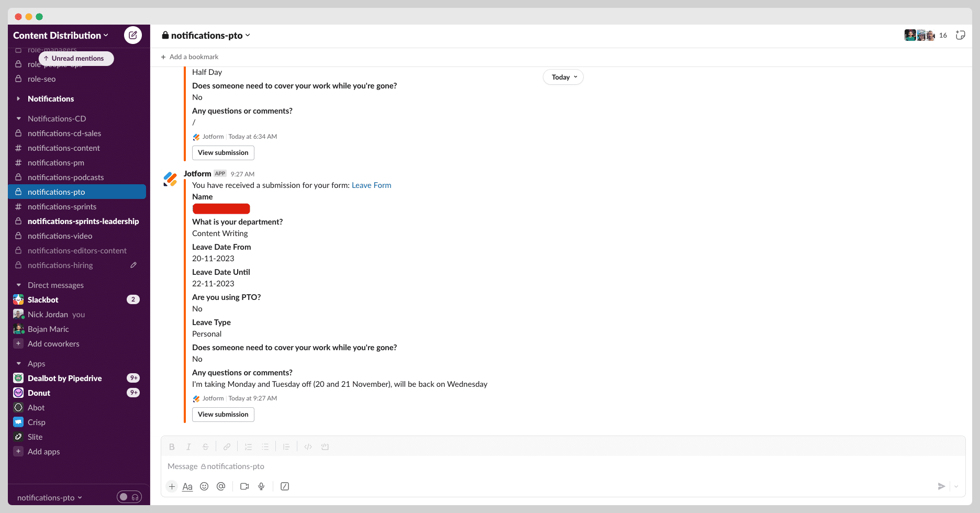Open the notifications-sprints channel
This screenshot has width=980, height=513.
click(62, 206)
